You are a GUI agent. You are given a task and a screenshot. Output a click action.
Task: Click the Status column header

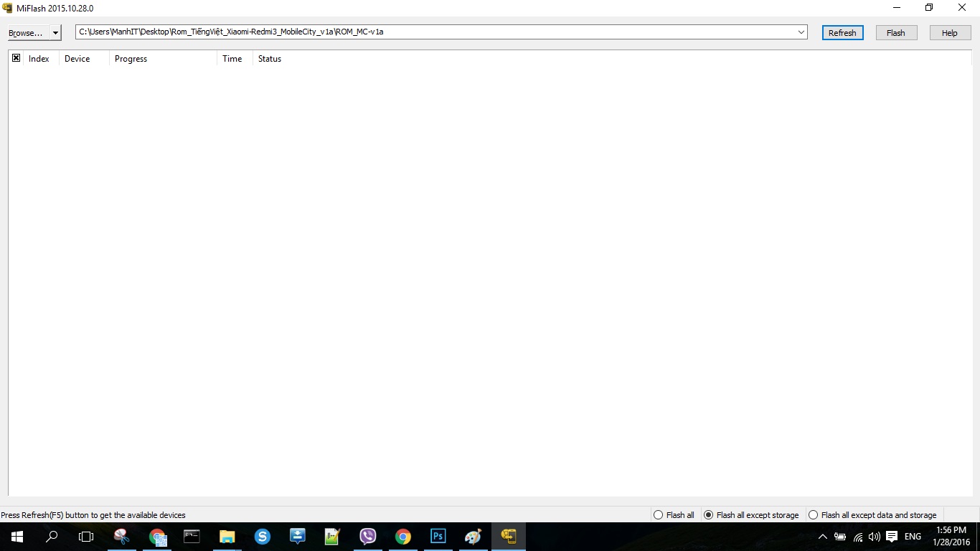click(x=270, y=59)
